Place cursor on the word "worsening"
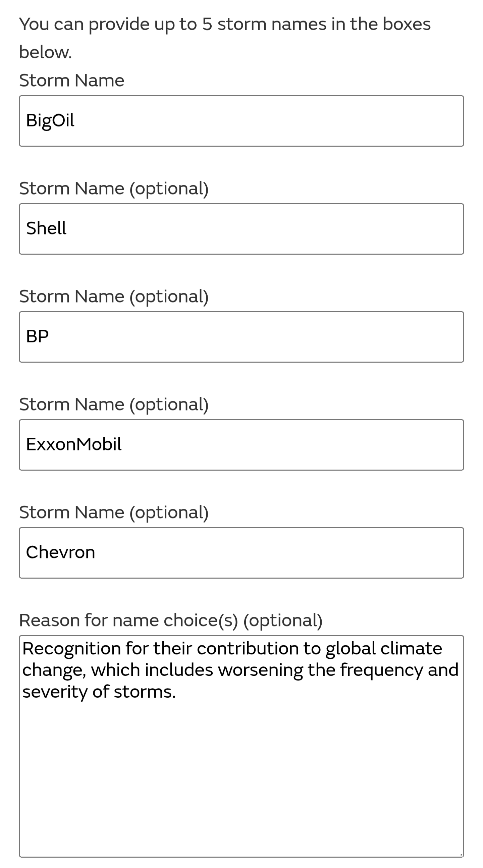Image resolution: width=483 pixels, height=868 pixels. [261, 670]
